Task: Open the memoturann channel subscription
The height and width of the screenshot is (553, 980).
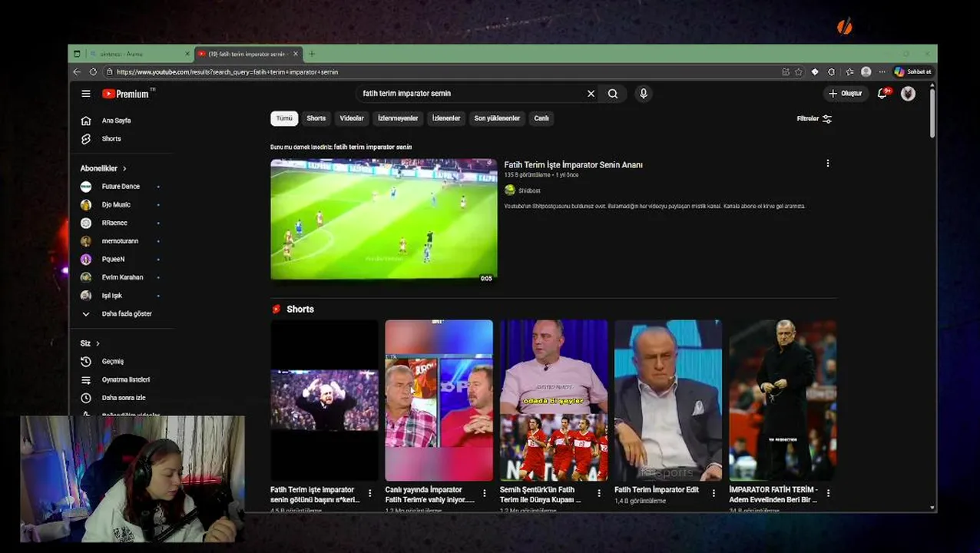Action: pyautogui.click(x=120, y=241)
